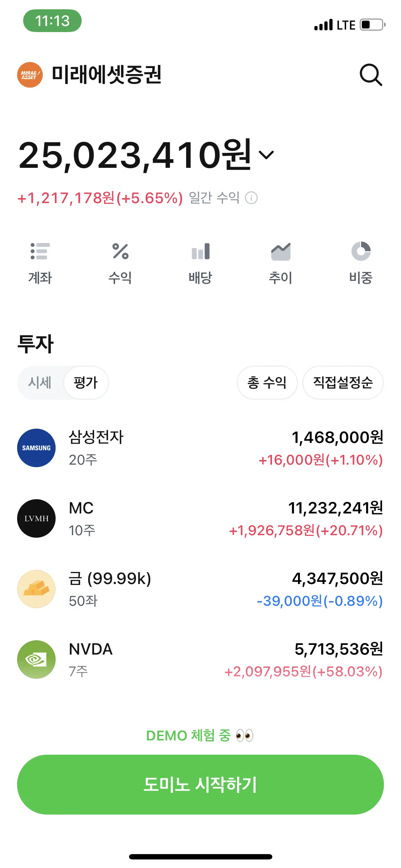Tap the Mirae Asset logo icon
401x868 pixels.
[30, 75]
